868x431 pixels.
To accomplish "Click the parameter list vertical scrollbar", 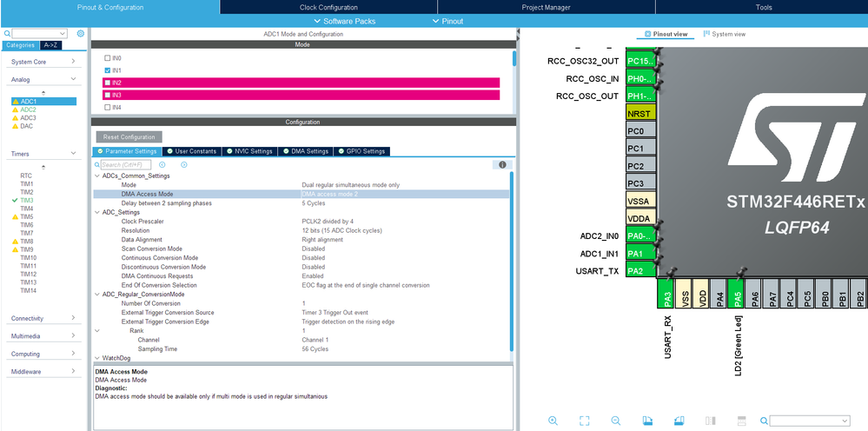I will 512,261.
